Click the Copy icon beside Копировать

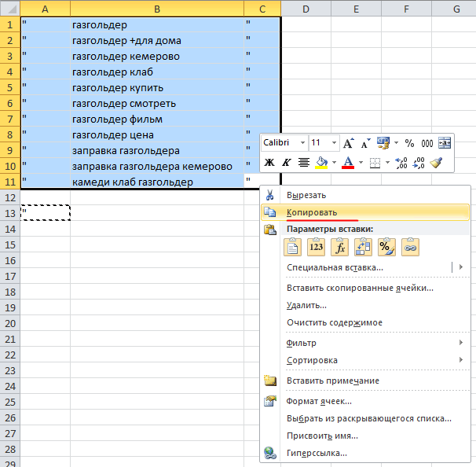point(269,212)
